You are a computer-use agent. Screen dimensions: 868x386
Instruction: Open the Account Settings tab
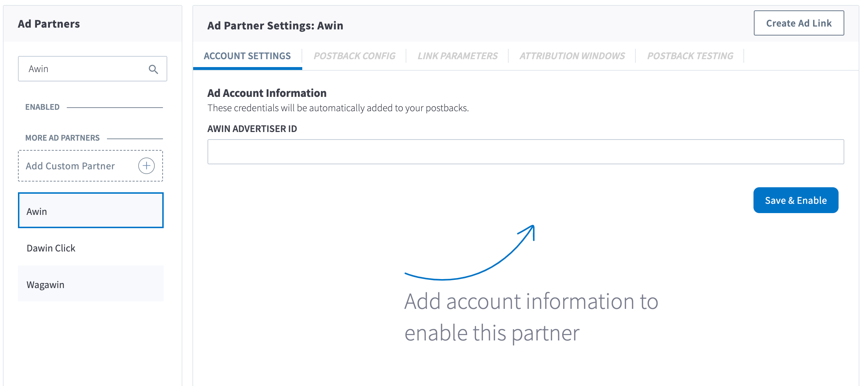pos(247,56)
